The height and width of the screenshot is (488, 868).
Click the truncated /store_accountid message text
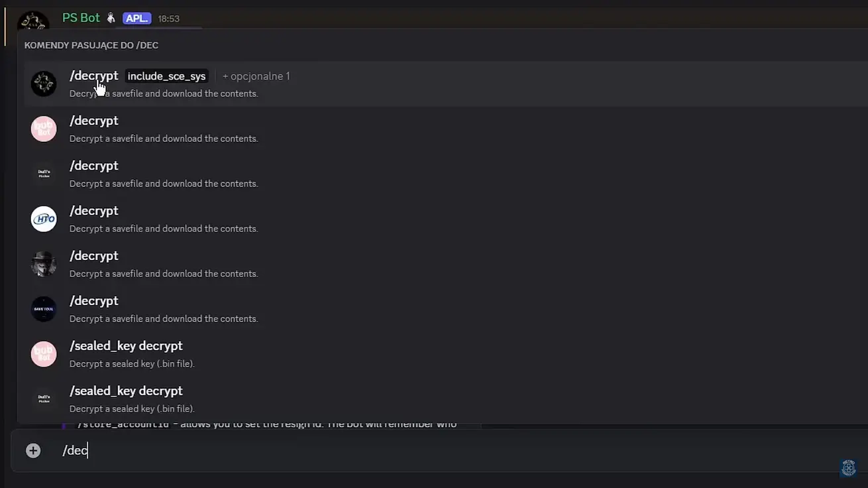[265, 423]
